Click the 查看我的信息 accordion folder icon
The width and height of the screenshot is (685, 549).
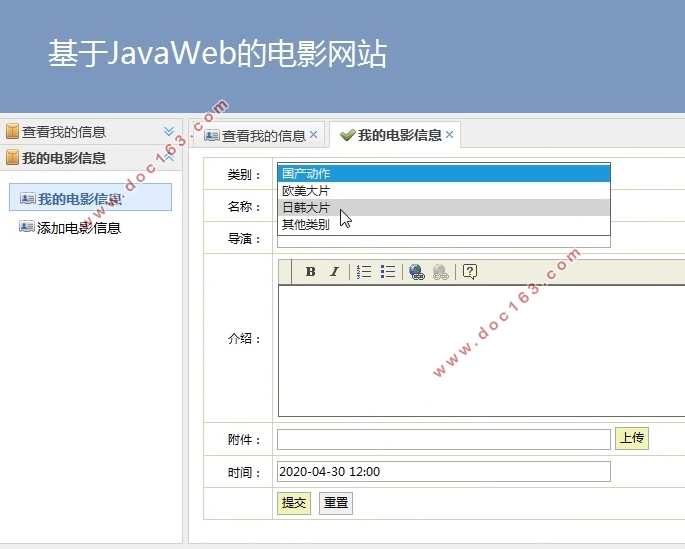pyautogui.click(x=12, y=131)
